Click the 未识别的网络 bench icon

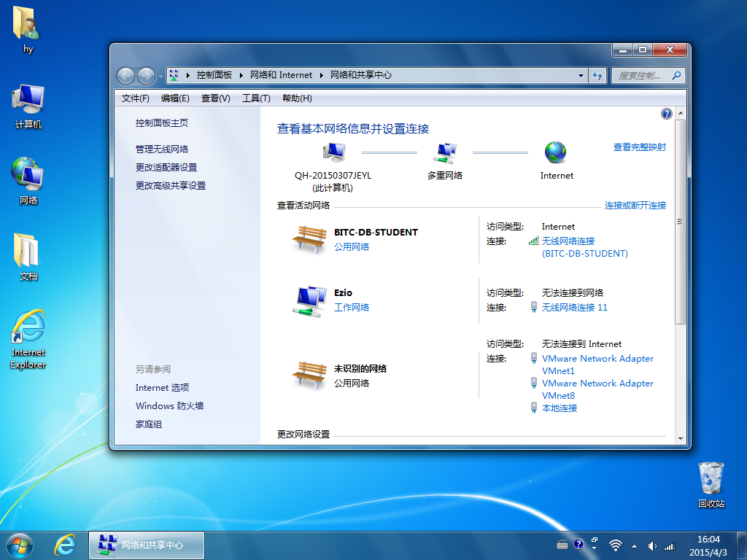[x=309, y=376]
